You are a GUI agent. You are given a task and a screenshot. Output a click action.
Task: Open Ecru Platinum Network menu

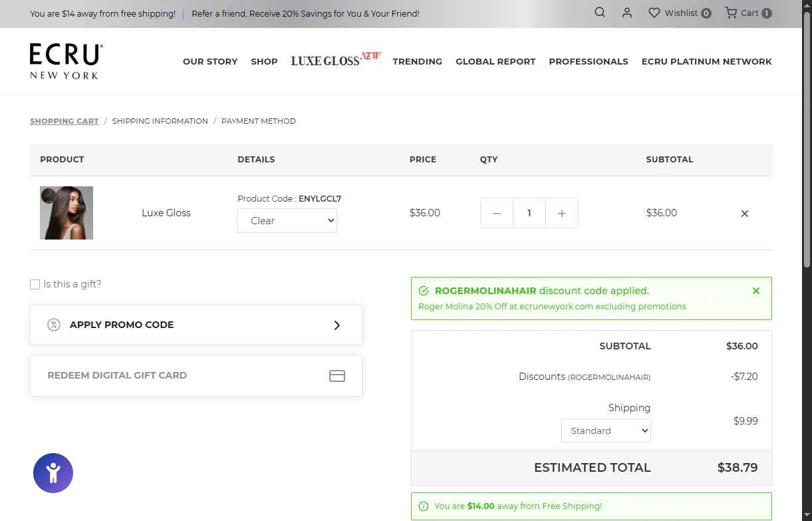[707, 61]
